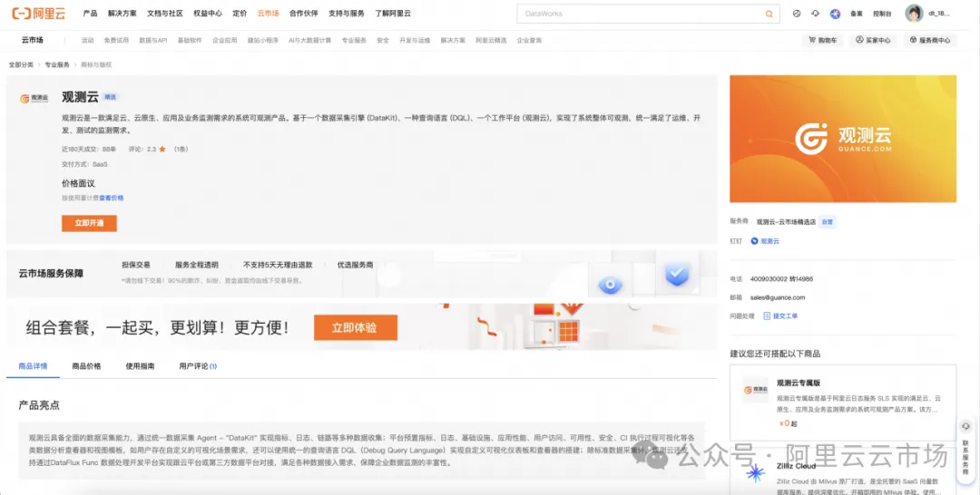Select 企业查询 in the marketplace subnav
The height and width of the screenshot is (495, 980).
click(529, 40)
